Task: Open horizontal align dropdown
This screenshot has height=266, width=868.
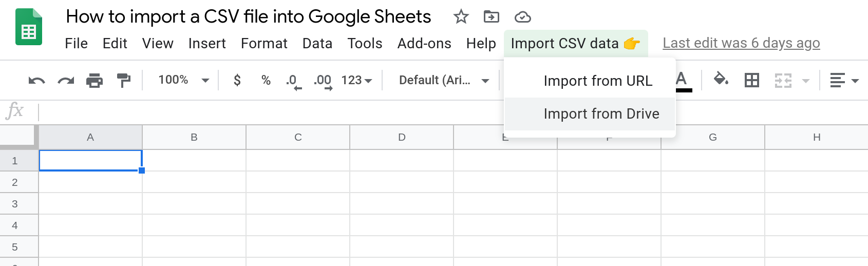Action: point(844,81)
